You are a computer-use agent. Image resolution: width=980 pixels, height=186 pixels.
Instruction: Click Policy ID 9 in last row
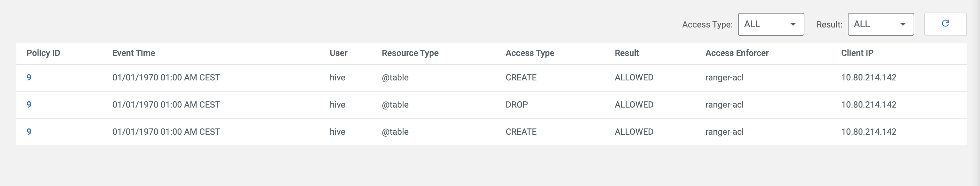pyautogui.click(x=29, y=132)
